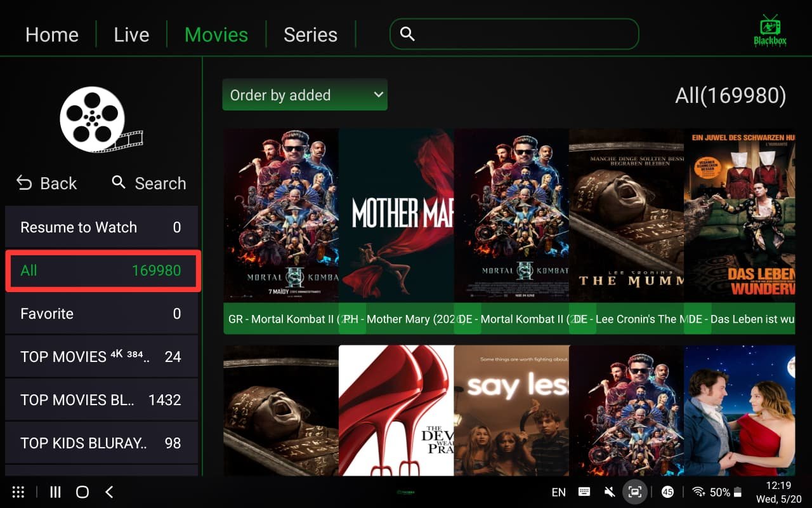Expand the Order by added dropdown
Image resolution: width=812 pixels, height=508 pixels.
point(304,95)
